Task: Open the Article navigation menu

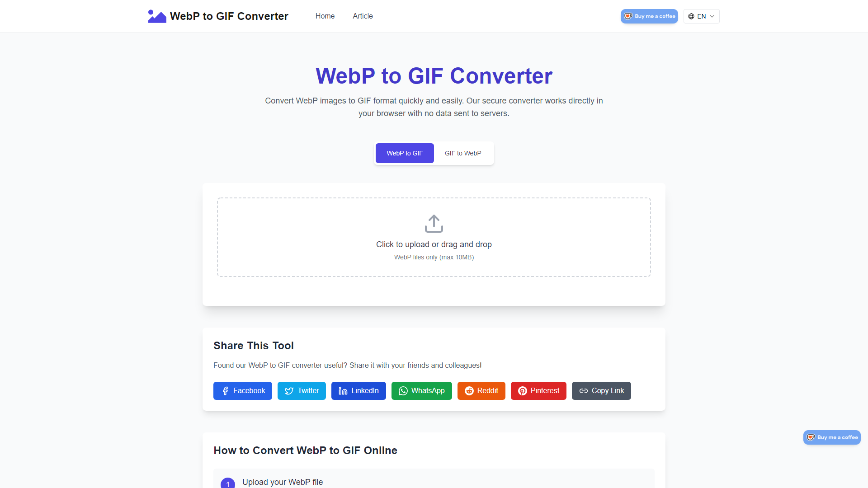Action: click(x=363, y=16)
